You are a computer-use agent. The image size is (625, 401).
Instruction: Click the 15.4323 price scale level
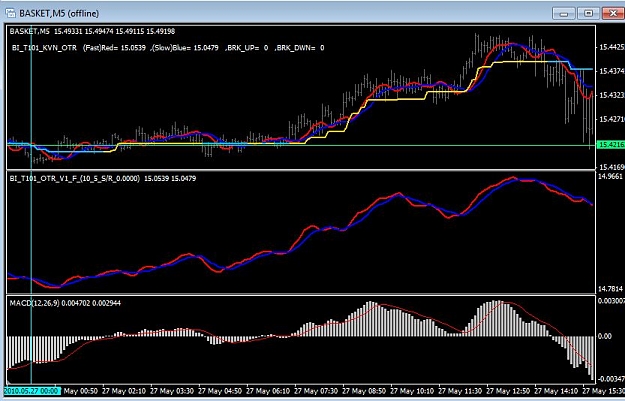611,95
